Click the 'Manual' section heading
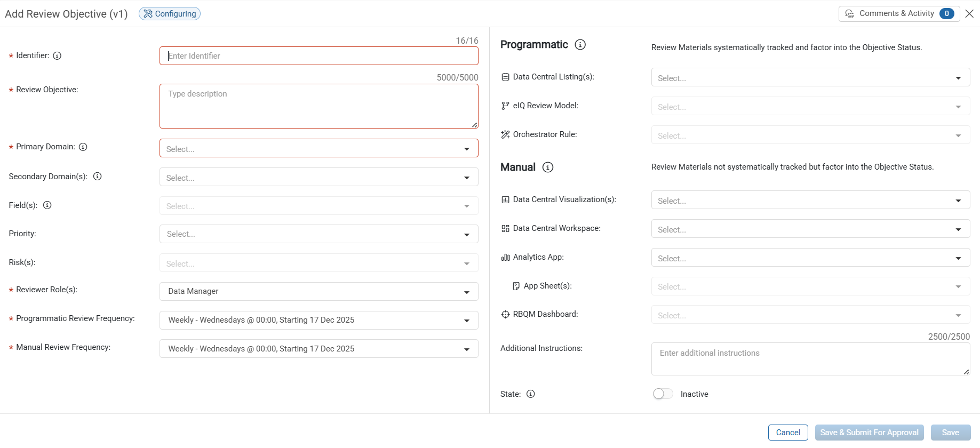This screenshot has width=980, height=448. pos(518,167)
